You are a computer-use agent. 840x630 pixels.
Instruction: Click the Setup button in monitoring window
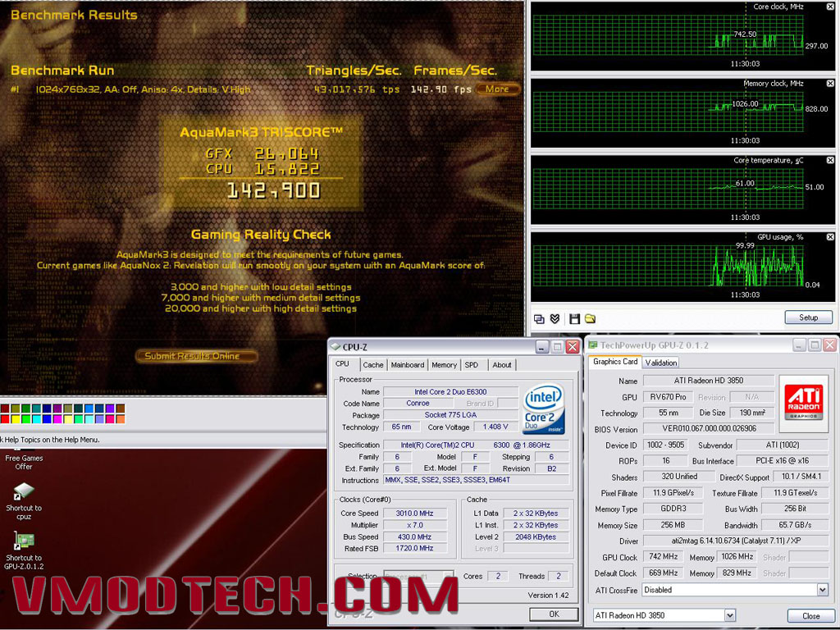pos(808,317)
